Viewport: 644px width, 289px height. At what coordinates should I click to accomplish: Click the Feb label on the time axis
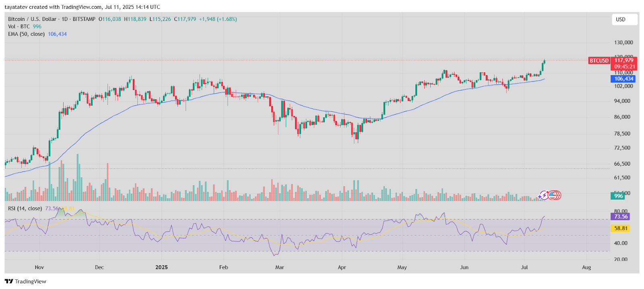pos(223,267)
